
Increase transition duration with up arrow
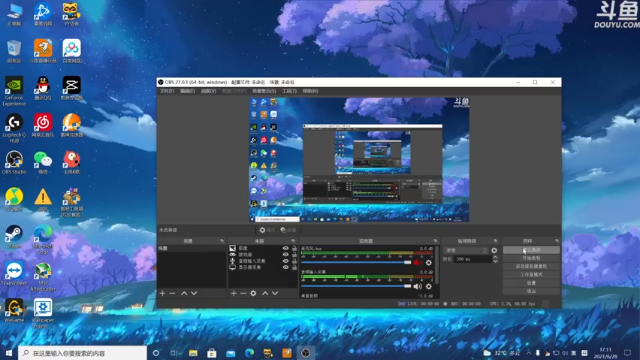click(x=495, y=257)
